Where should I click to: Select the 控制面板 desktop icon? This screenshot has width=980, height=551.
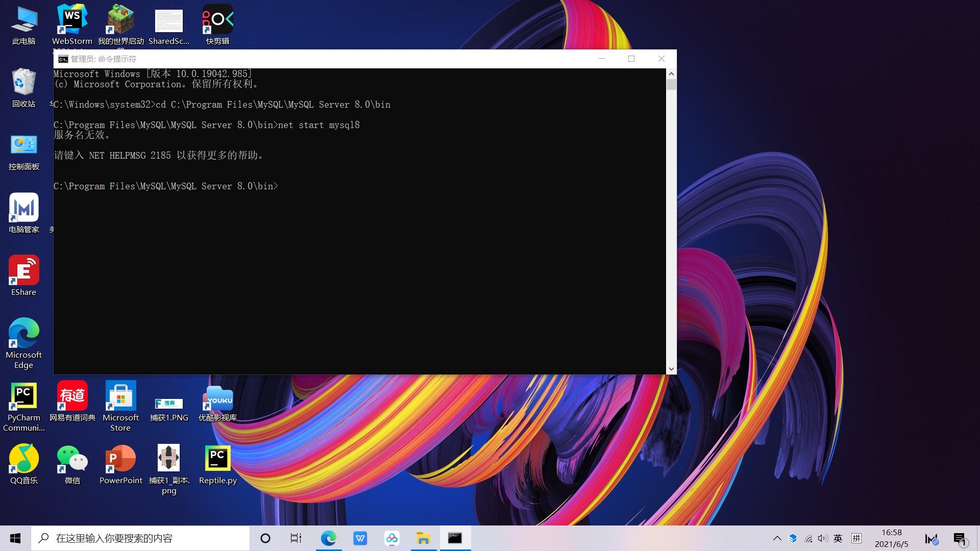coord(24,152)
